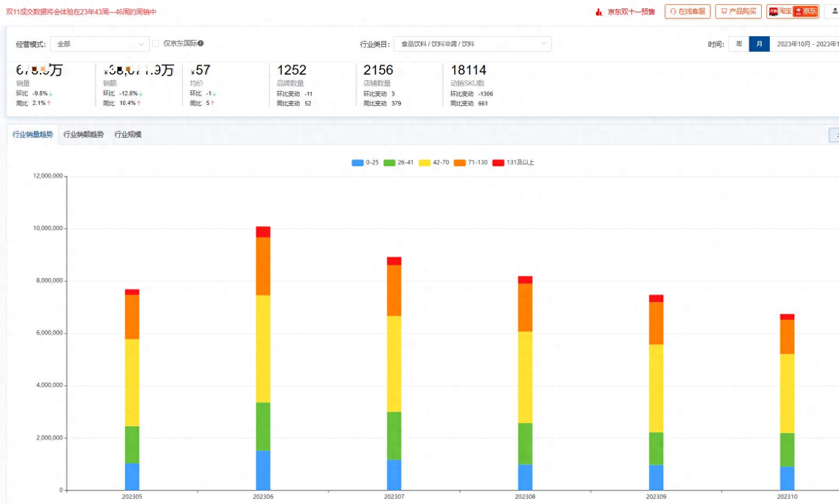Select the 月 time granularity
The height and width of the screenshot is (504, 839).
[759, 44]
